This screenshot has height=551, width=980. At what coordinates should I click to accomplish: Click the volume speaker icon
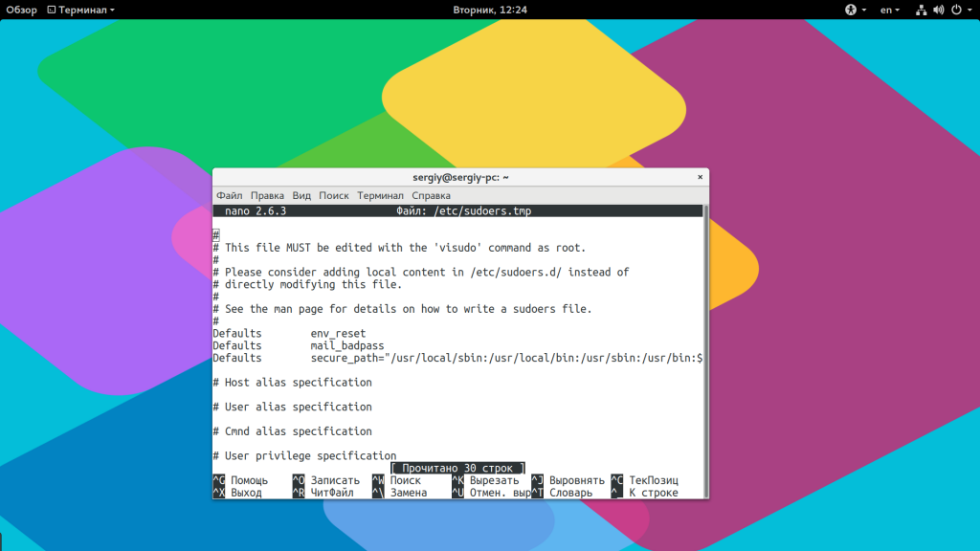click(938, 10)
